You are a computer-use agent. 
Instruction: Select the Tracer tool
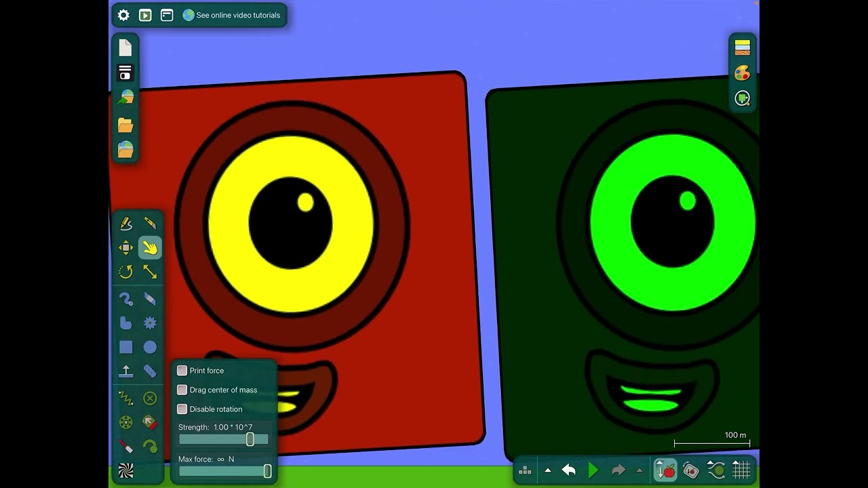coord(150,447)
